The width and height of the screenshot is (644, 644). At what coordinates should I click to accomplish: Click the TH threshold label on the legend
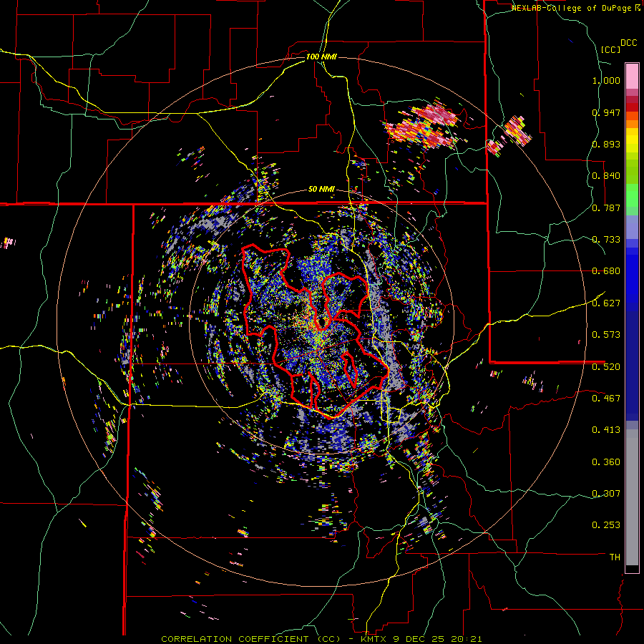coord(615,557)
